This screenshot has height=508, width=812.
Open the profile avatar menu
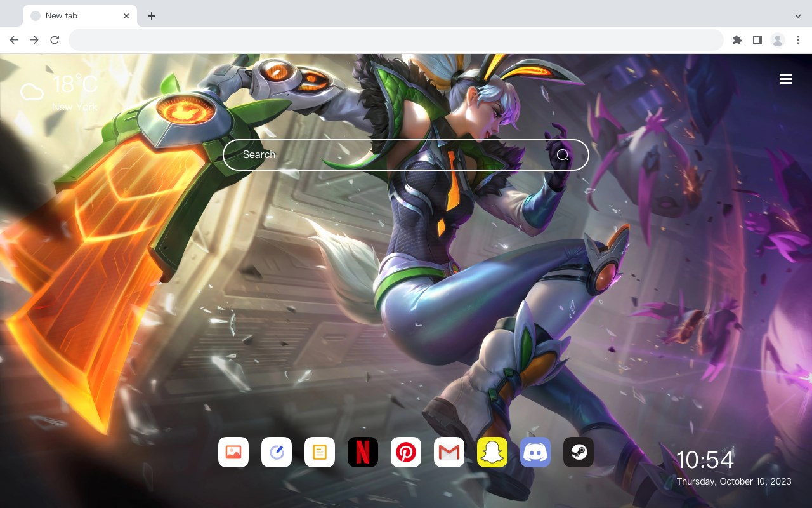tap(778, 40)
